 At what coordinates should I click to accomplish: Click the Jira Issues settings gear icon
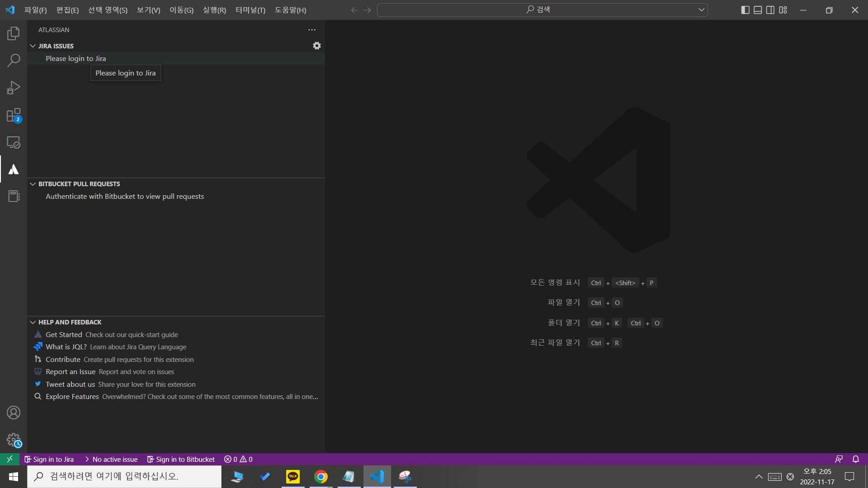317,46
